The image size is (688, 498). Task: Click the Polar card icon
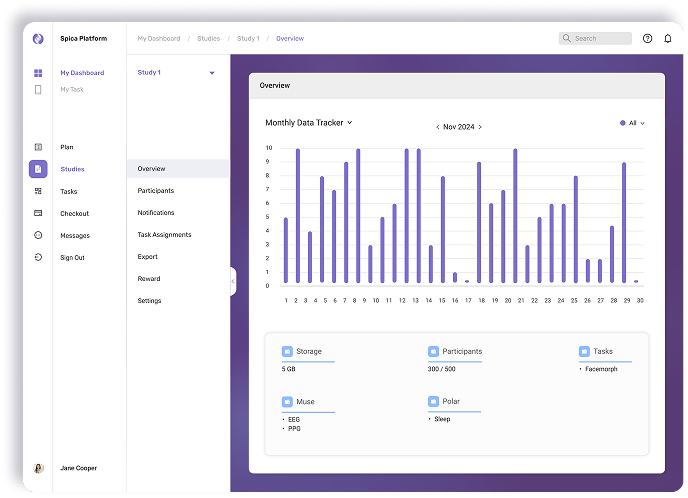pos(434,401)
